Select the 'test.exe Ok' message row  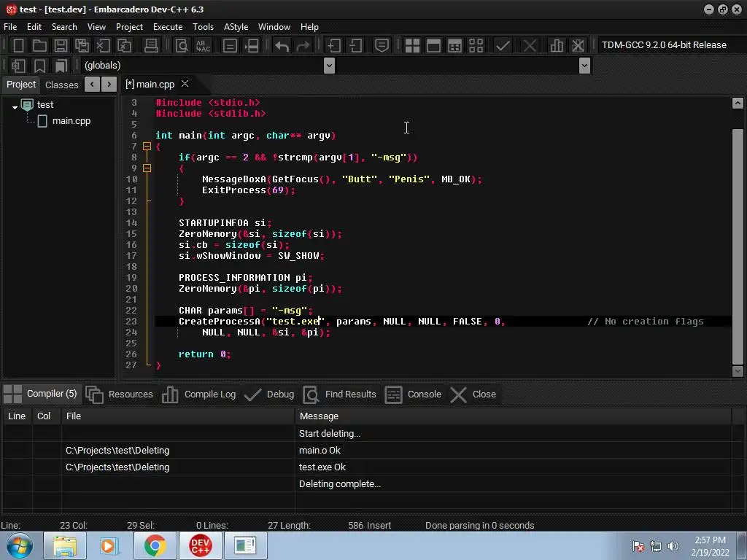tap(367, 467)
